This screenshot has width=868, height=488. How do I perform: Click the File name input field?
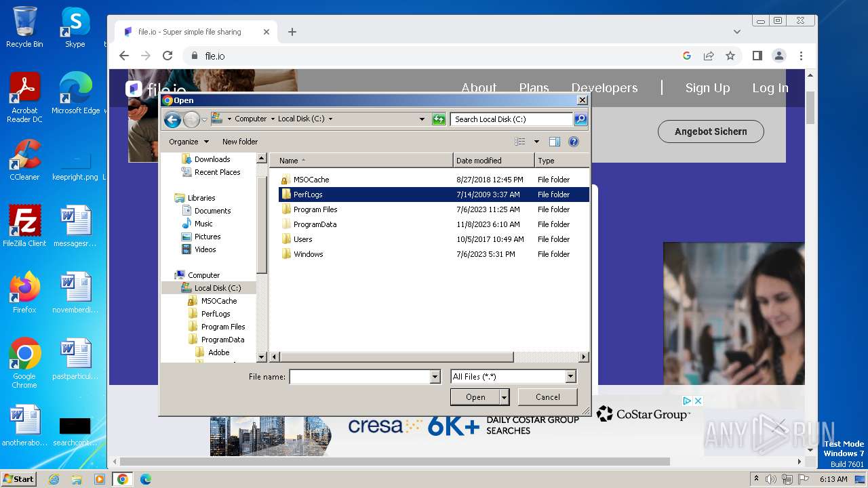[x=360, y=377]
